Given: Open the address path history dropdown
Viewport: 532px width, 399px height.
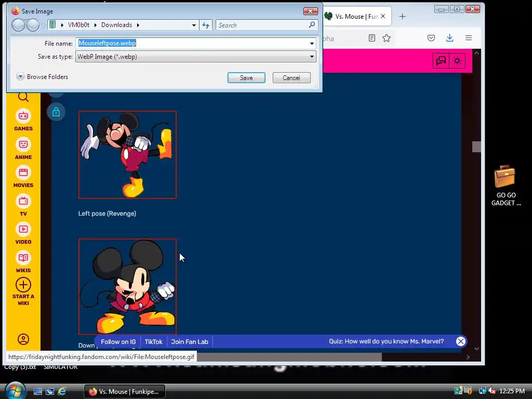Looking at the screenshot, I should coord(194,25).
